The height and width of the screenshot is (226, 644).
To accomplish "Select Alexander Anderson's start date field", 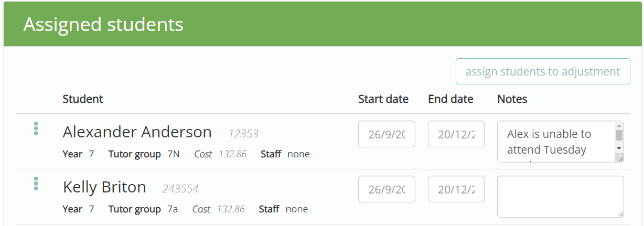I will click(x=387, y=134).
